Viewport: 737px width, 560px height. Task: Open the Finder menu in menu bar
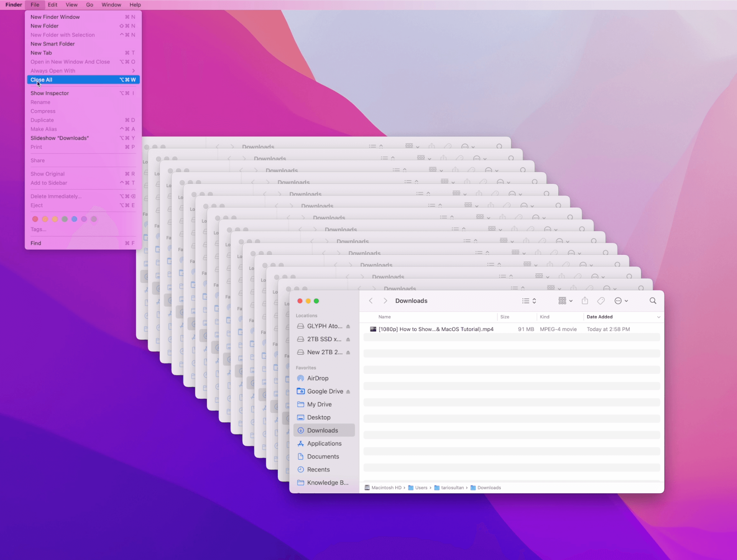(14, 5)
